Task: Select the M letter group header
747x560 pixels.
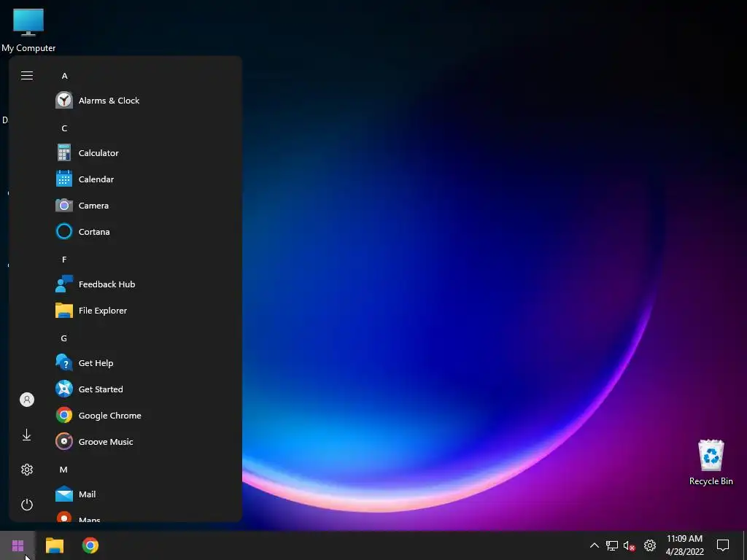Action: 63,470
